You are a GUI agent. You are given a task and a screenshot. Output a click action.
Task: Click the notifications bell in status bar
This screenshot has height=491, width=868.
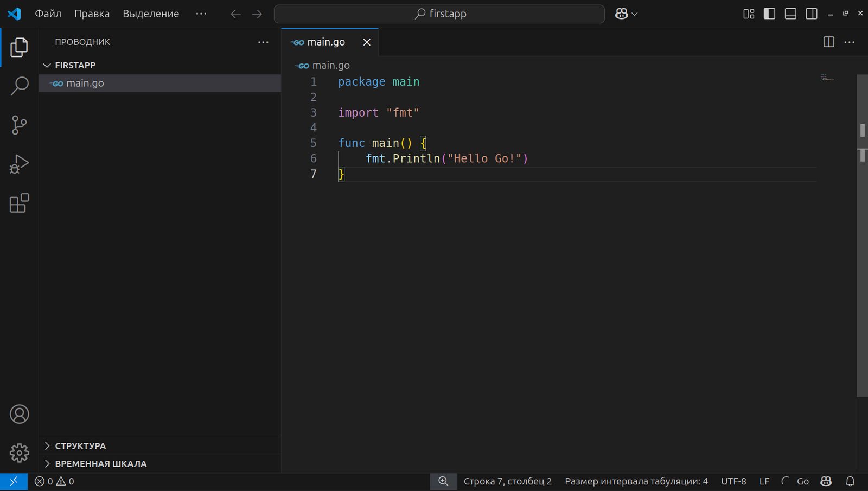point(850,481)
